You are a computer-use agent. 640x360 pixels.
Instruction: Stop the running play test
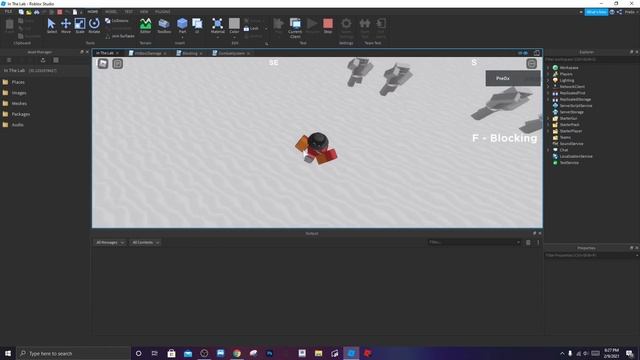coord(328,25)
